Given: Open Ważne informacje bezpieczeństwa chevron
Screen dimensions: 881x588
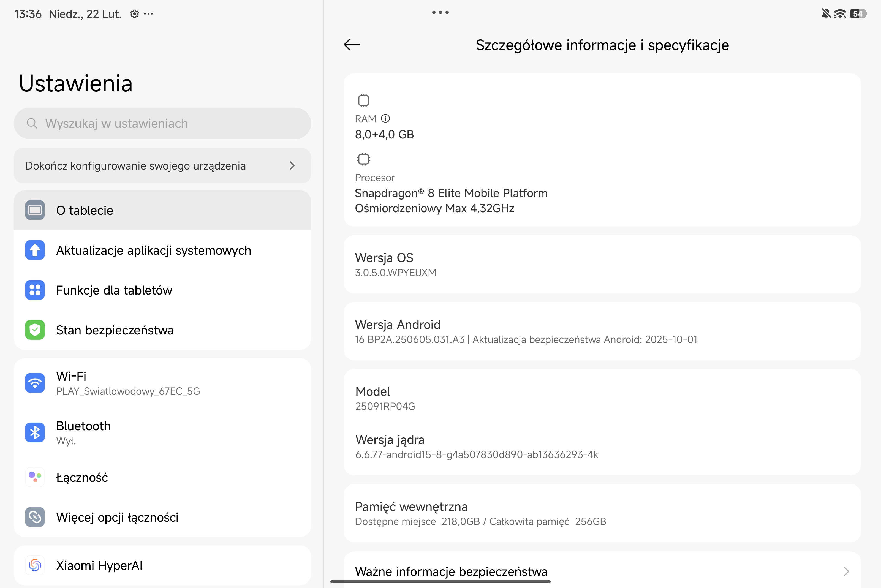Looking at the screenshot, I should [846, 571].
